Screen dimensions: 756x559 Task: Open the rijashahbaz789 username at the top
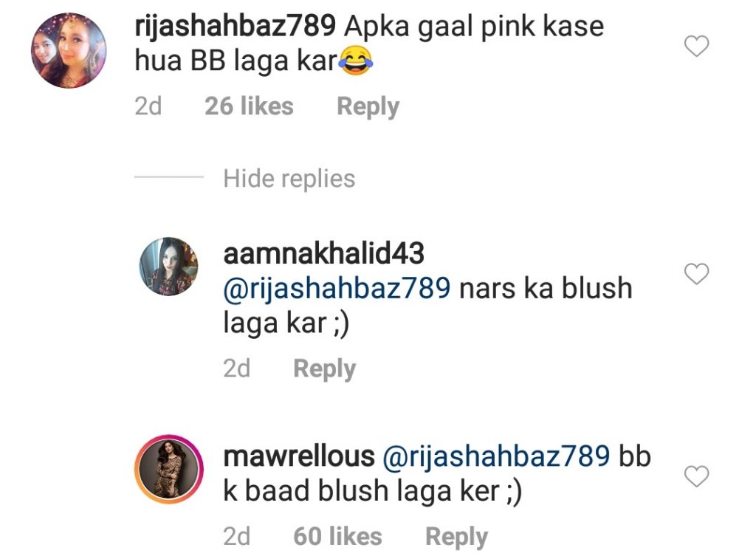pyautogui.click(x=236, y=27)
